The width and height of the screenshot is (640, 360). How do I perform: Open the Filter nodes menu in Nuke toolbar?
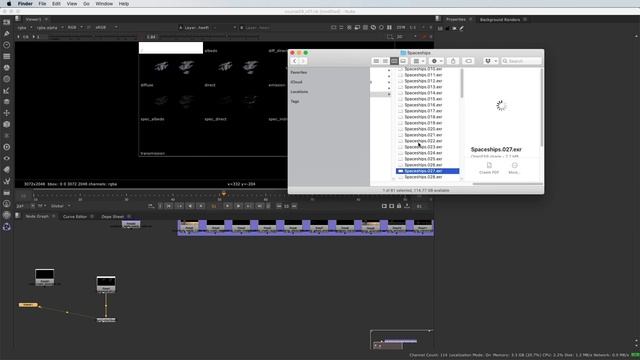coord(7,79)
